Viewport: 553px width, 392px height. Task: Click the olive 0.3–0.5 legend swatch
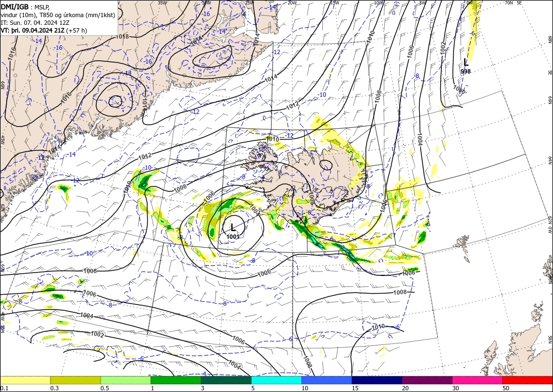click(x=75, y=380)
